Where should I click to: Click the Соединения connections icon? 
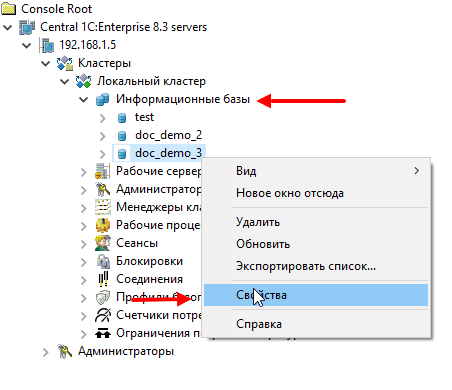click(x=103, y=279)
